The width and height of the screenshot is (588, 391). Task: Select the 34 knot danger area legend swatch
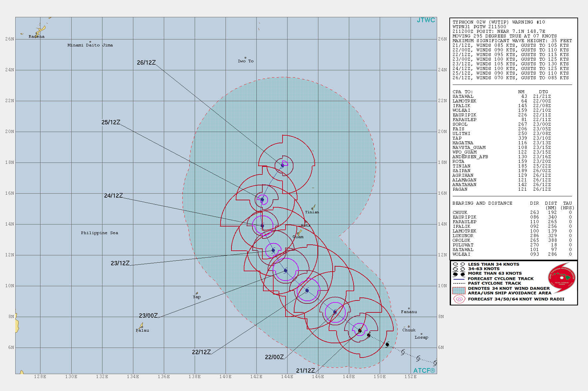[x=459, y=291]
